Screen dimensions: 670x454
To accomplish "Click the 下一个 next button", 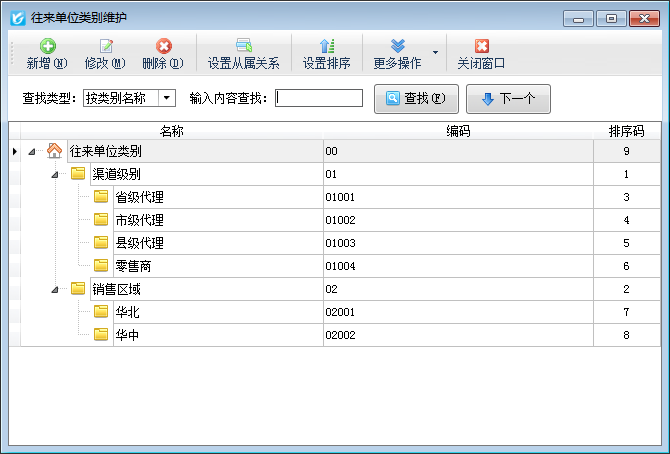I will (508, 98).
